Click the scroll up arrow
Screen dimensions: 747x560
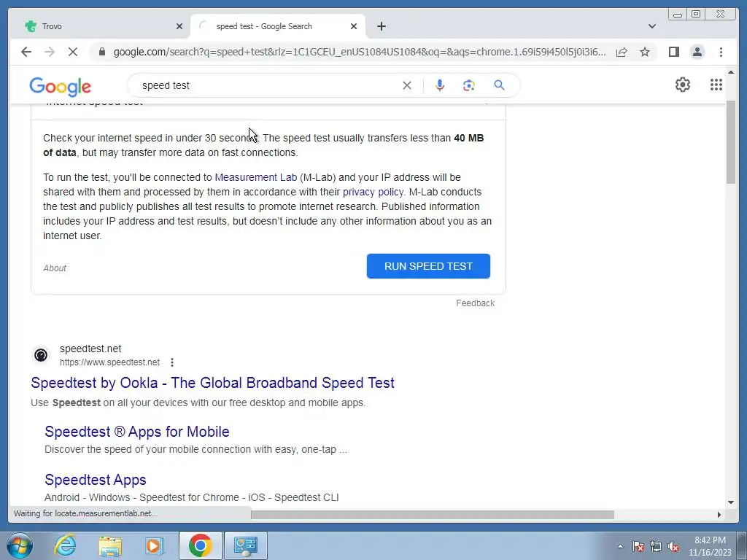[731, 72]
